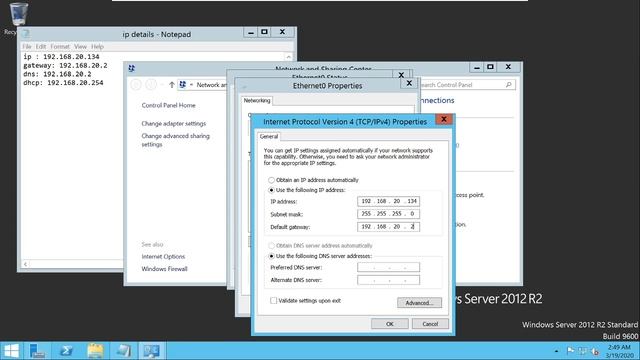Open the Advanced settings button
Screen dimensions: 640x360
[419, 303]
